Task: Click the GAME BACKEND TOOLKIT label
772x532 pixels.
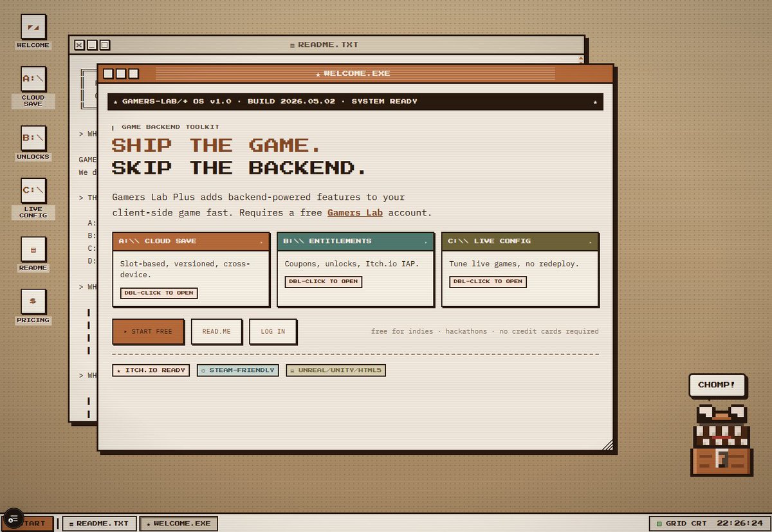Action: pos(170,127)
